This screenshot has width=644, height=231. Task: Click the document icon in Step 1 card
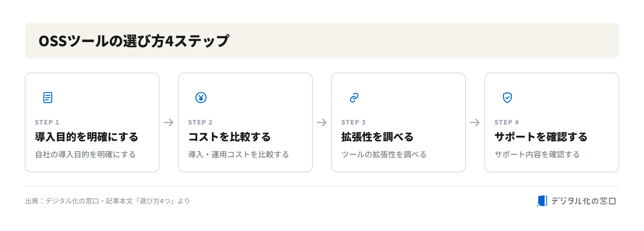pyautogui.click(x=48, y=98)
